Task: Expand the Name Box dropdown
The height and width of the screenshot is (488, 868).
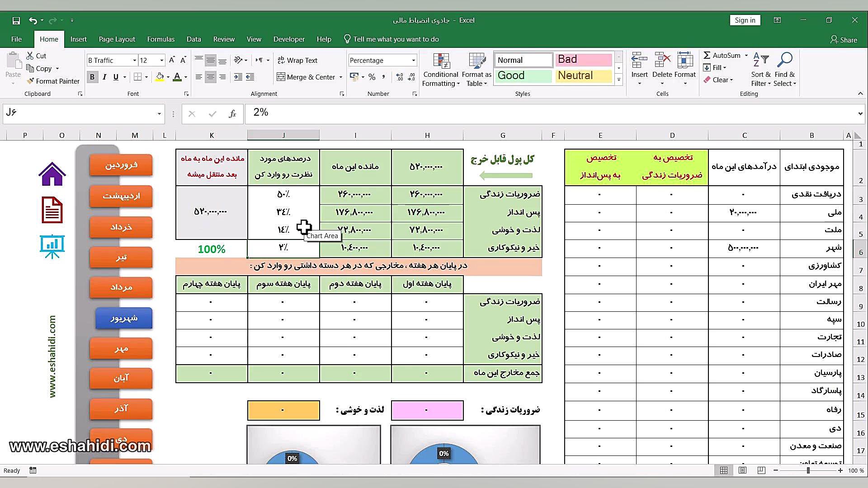Action: point(159,114)
